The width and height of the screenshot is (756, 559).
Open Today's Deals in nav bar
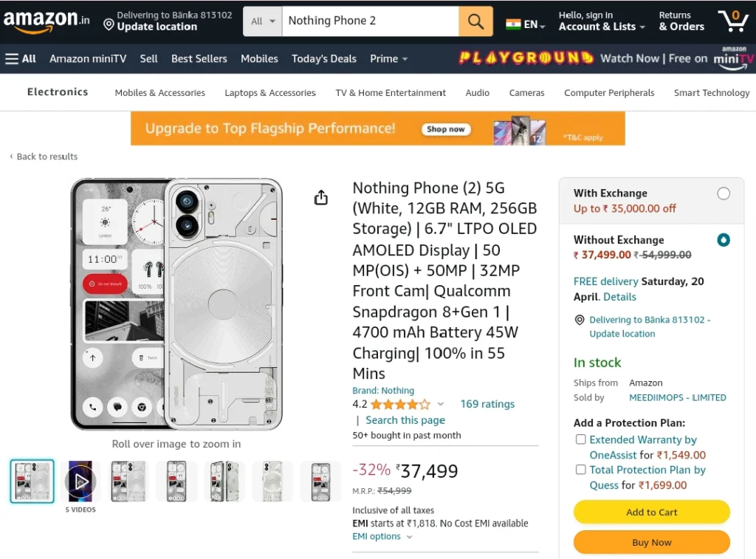324,59
